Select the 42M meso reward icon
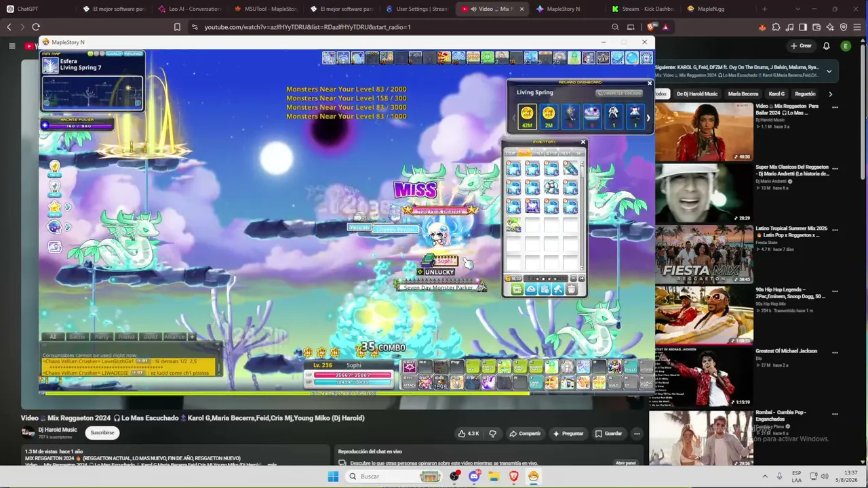This screenshot has height=488, width=868. pos(527,116)
